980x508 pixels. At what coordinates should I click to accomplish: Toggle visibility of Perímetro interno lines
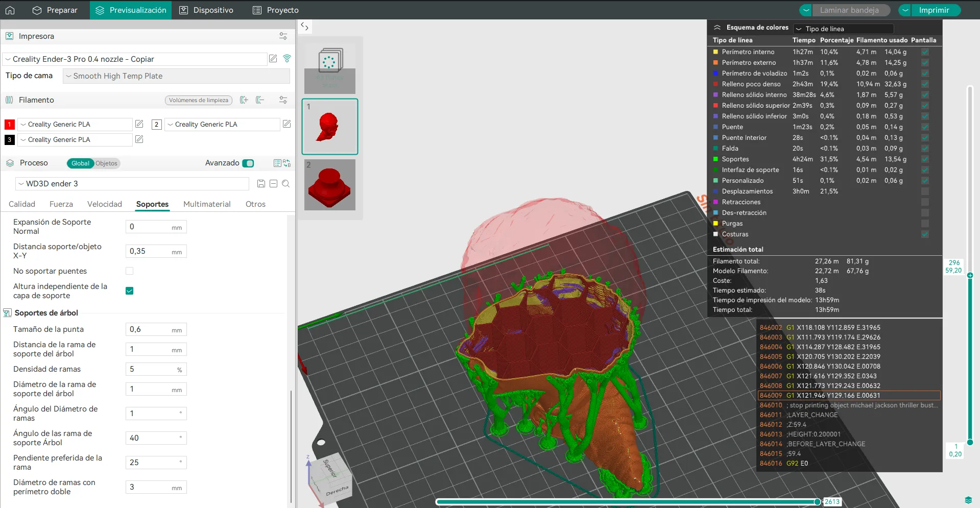click(x=925, y=52)
